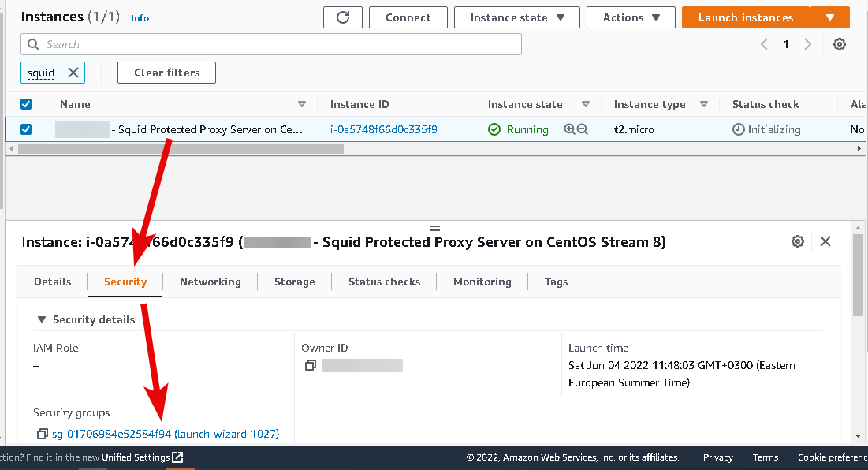
Task: Refresh the instances list
Action: (x=343, y=17)
